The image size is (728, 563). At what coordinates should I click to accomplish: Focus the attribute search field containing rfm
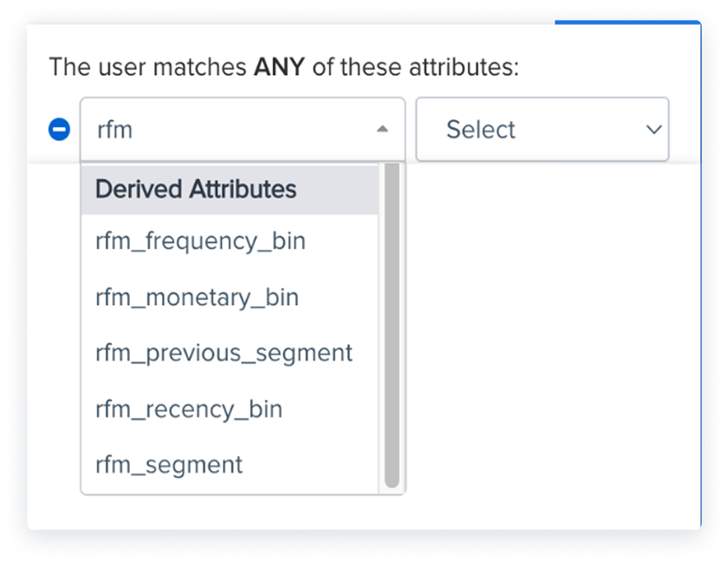click(x=242, y=130)
